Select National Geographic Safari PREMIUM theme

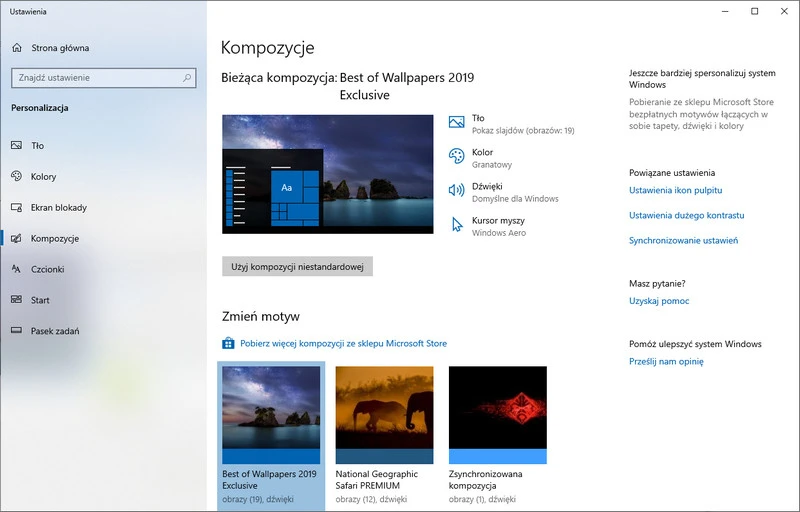point(384,414)
